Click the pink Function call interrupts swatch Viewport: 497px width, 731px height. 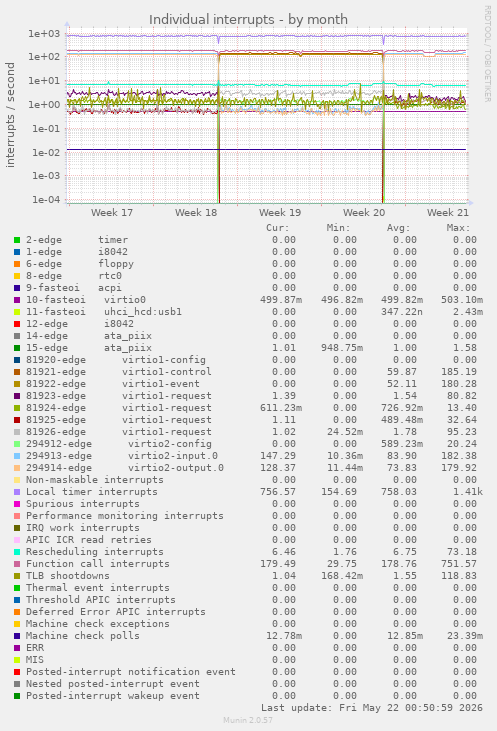[17, 564]
